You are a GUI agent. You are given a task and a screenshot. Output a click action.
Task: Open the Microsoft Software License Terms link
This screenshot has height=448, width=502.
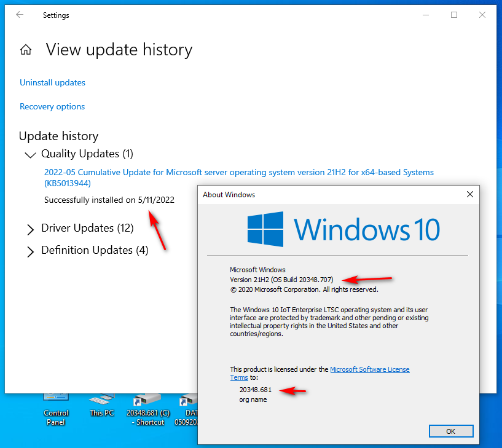point(369,369)
